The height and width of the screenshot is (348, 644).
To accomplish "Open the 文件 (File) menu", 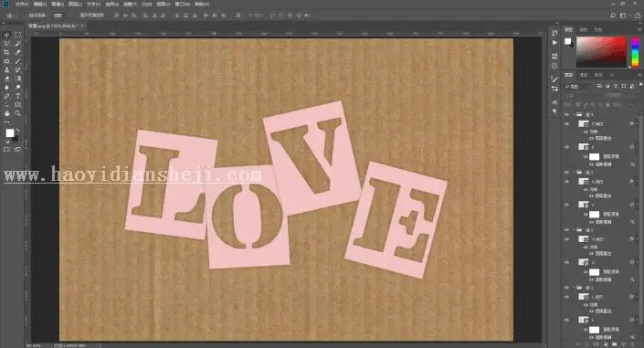I will click(x=22, y=4).
